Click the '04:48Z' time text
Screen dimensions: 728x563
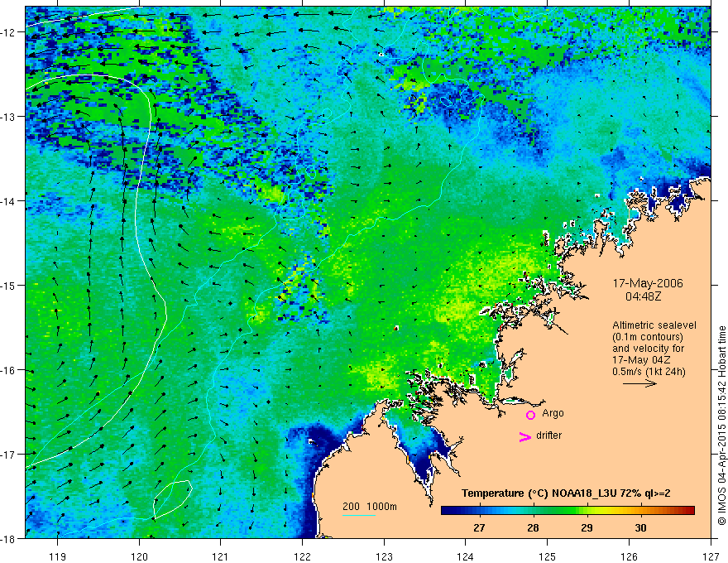(643, 296)
